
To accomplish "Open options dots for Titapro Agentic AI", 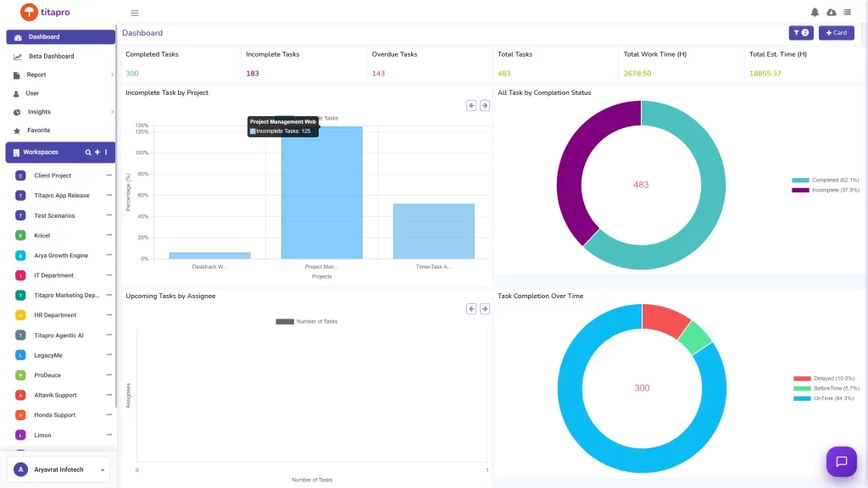I will pyautogui.click(x=109, y=335).
